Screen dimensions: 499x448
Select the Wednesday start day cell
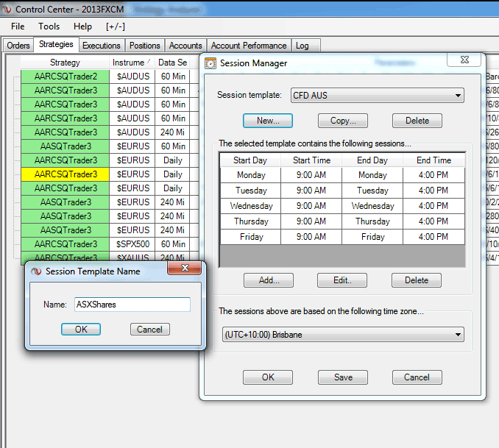[251, 206]
